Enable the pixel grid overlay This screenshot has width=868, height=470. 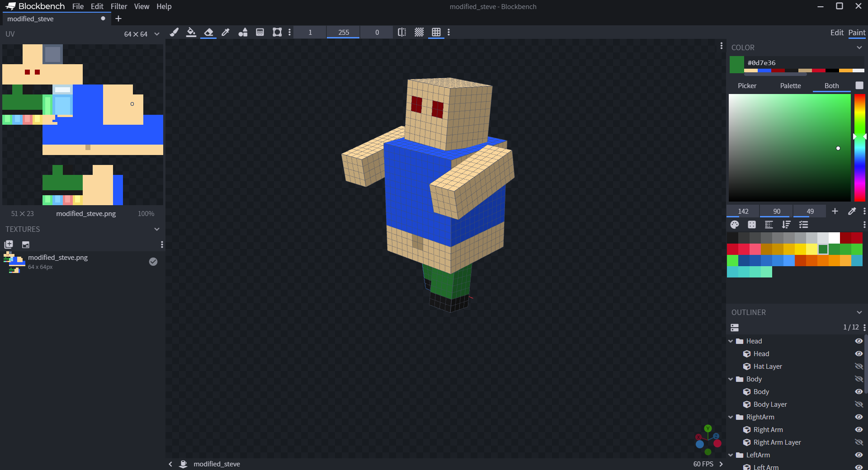(436, 32)
